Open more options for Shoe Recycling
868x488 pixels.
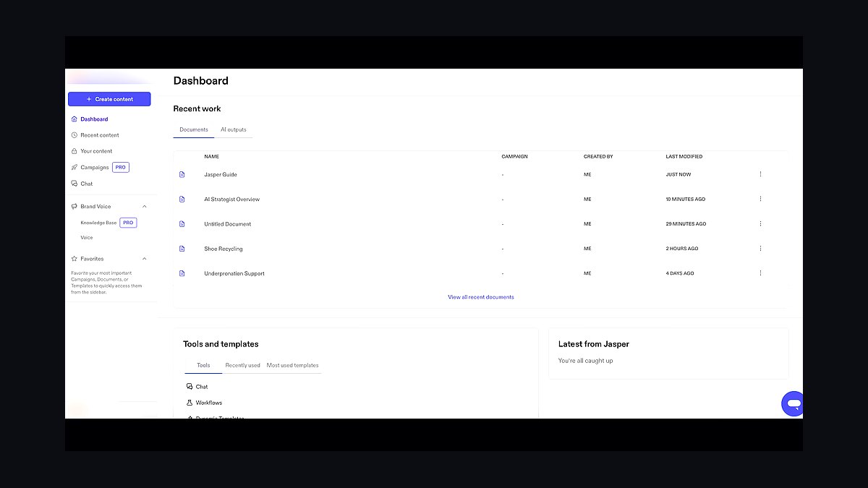[x=760, y=248]
